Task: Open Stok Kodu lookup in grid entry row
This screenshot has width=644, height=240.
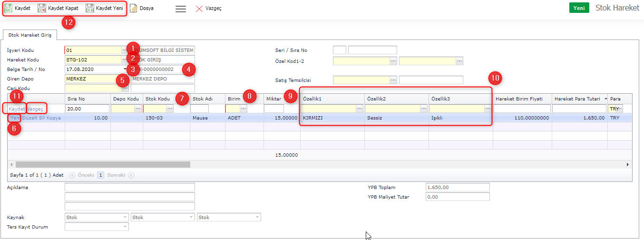Action: [170, 109]
